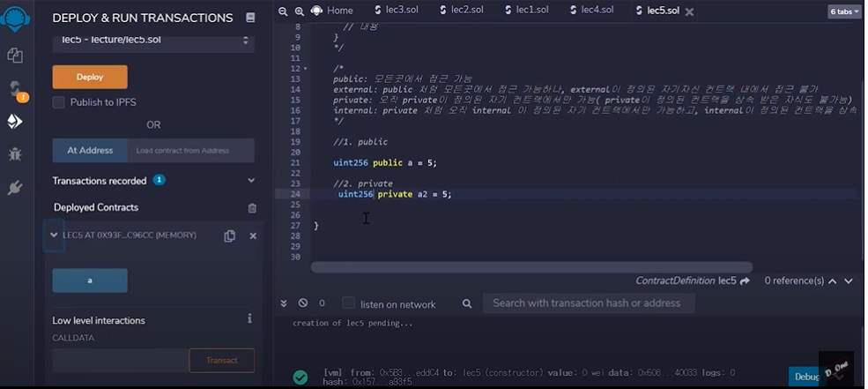Open the Debugger bug icon in sidebar
868x389 pixels.
[x=15, y=154]
